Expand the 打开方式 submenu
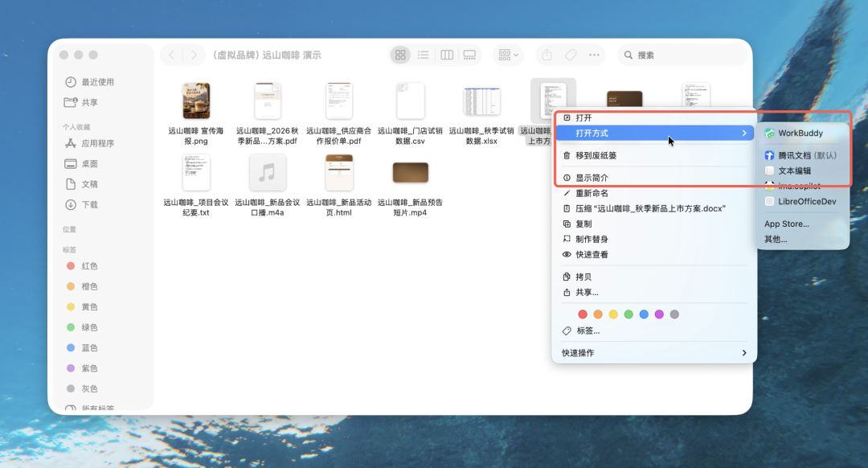Screen dimensions: 868x468 click(x=654, y=133)
